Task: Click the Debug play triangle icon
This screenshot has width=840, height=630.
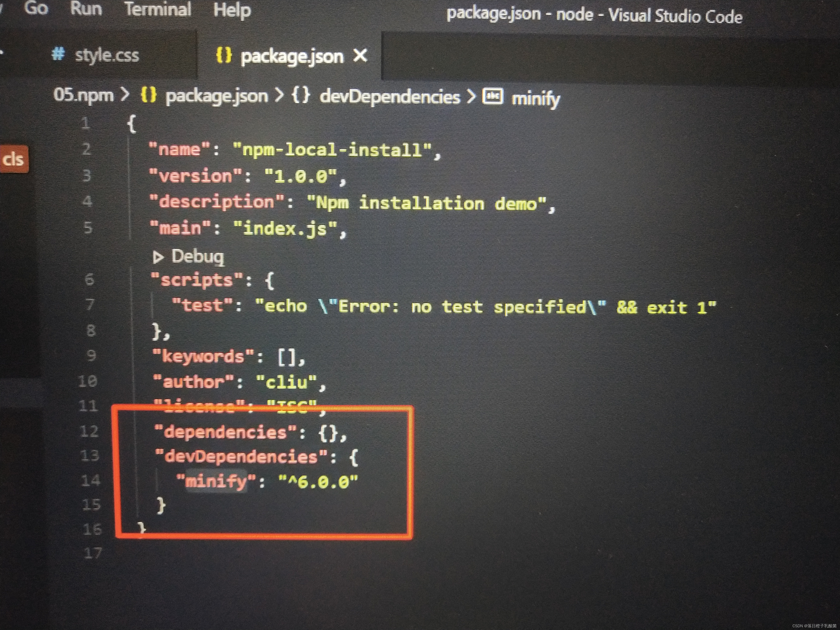Action: coord(158,257)
